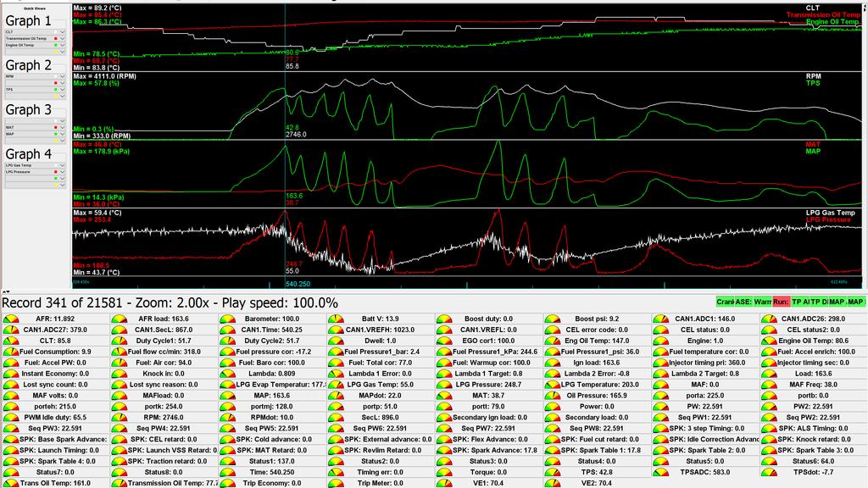The image size is (868, 488).
Task: Click the AFR gauge icon
Action: pos(10,319)
